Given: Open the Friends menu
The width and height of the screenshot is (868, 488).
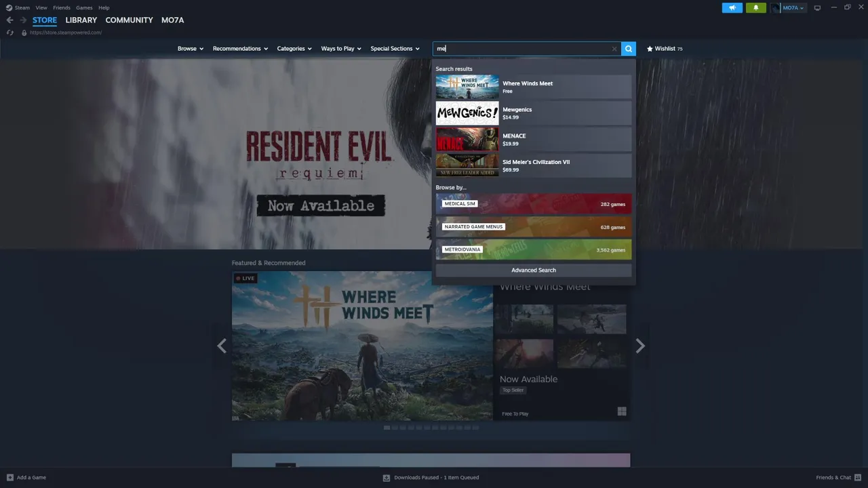Looking at the screenshot, I should 62,7.
